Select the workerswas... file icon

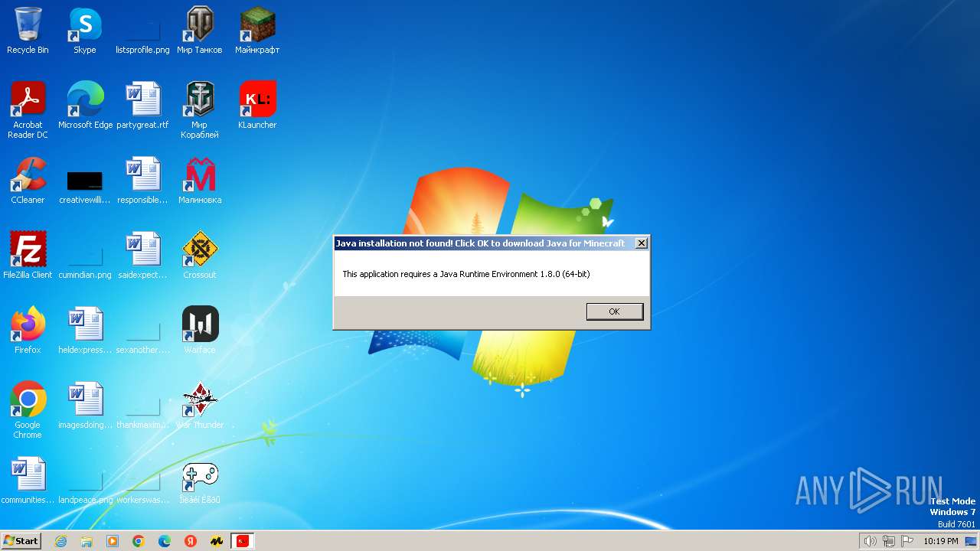tap(142, 487)
